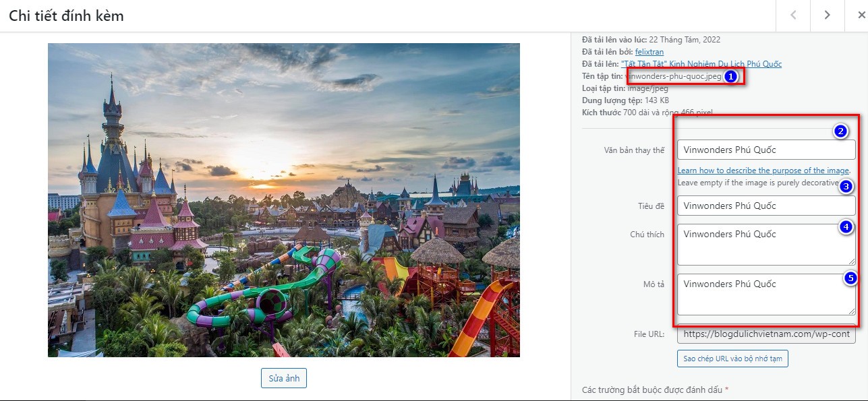Image resolution: width=868 pixels, height=401 pixels.
Task: Go to next attachment with right arrow
Action: (x=827, y=16)
